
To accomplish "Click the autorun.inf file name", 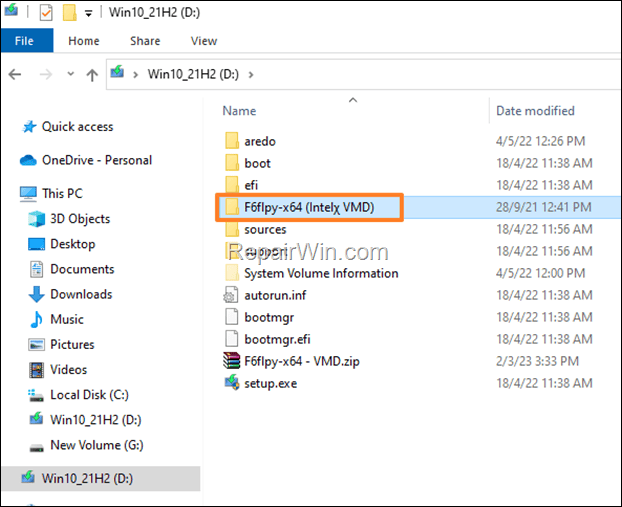I will tap(275, 295).
